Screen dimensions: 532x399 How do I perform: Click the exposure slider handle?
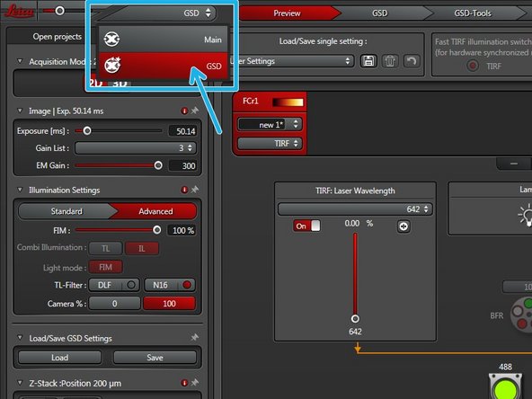[87, 130]
